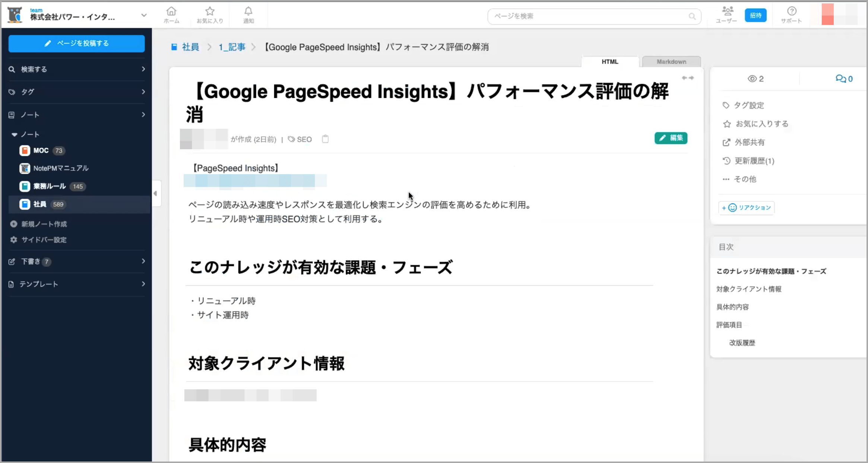Collapse the ノート tree
The width and height of the screenshot is (868, 463).
pyautogui.click(x=14, y=134)
